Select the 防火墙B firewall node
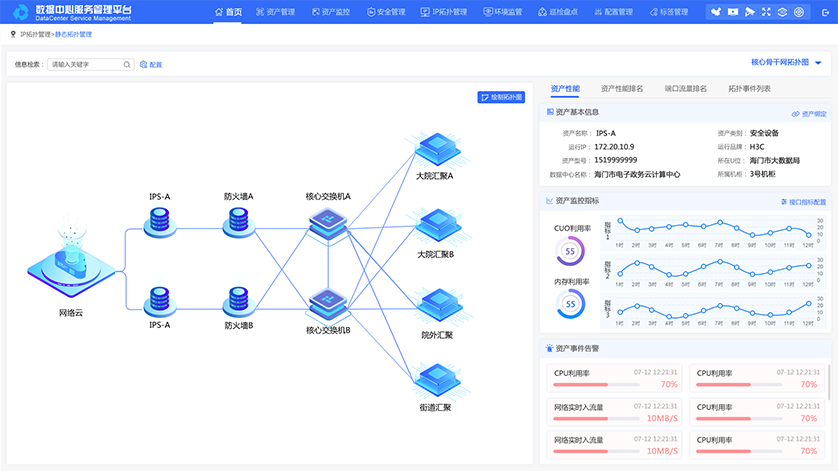Screen dimensions: 838x471 (x=238, y=302)
